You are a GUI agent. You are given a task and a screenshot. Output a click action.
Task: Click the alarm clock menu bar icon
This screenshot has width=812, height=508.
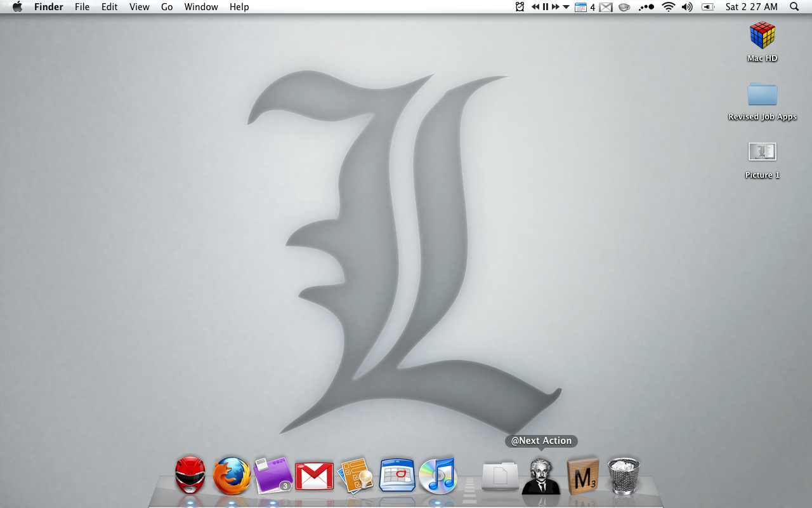click(x=520, y=7)
